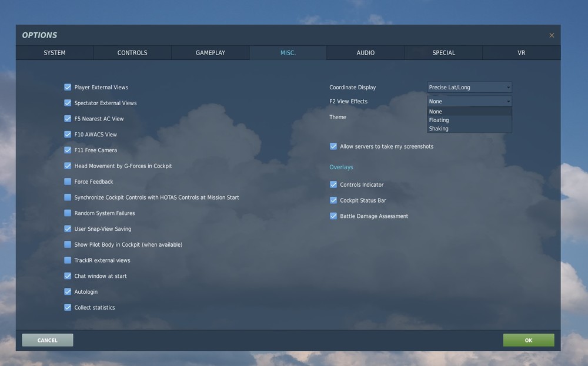Click the green OK button
588x366 pixels.
click(x=529, y=340)
